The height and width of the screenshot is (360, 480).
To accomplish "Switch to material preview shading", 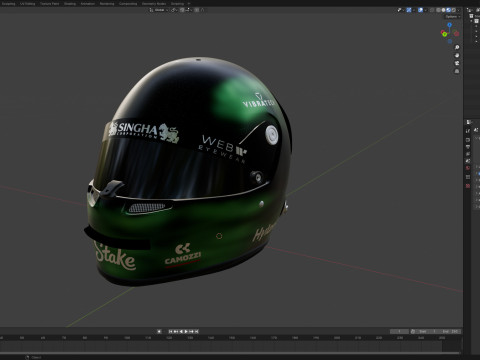I will point(448,10).
